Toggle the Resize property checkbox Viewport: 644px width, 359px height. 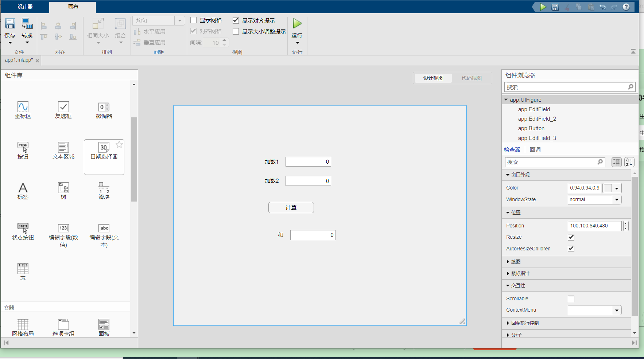[571, 237]
